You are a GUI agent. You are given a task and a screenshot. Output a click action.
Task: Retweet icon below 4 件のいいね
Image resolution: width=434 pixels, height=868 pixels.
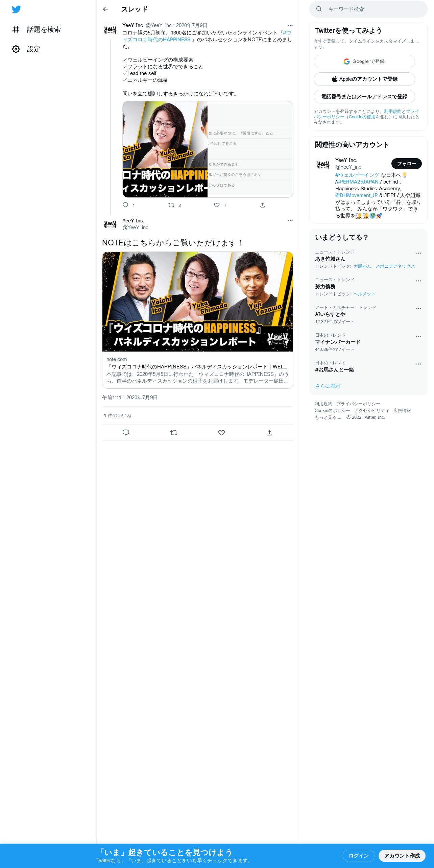[x=174, y=433]
